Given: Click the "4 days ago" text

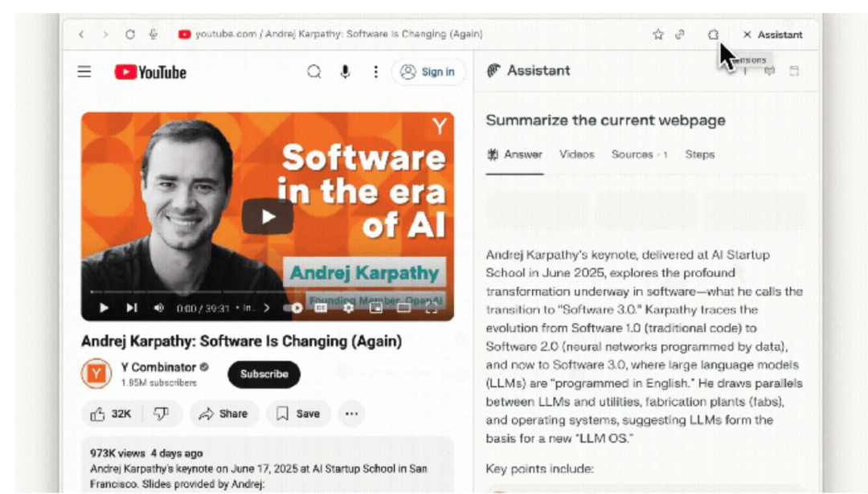Looking at the screenshot, I should [x=177, y=454].
